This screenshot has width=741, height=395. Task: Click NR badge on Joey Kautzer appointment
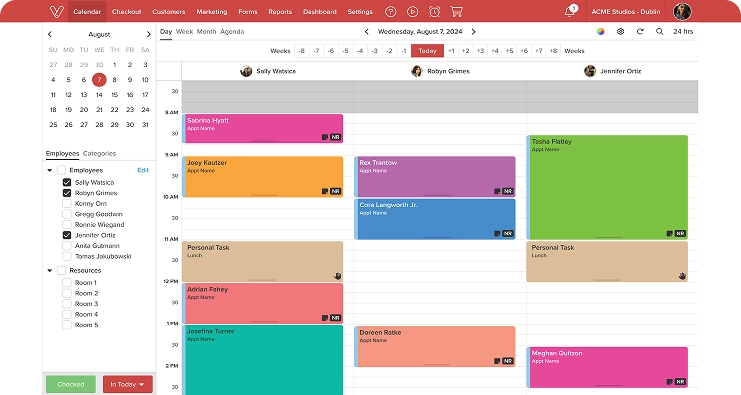336,191
